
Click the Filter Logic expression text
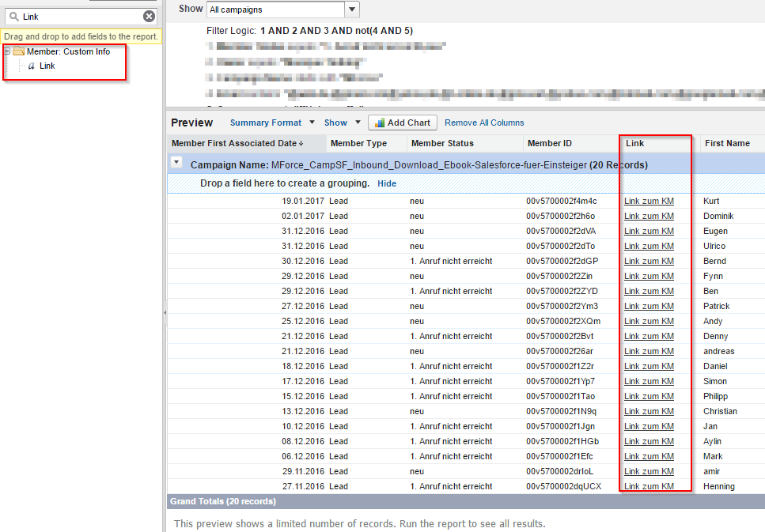click(337, 31)
